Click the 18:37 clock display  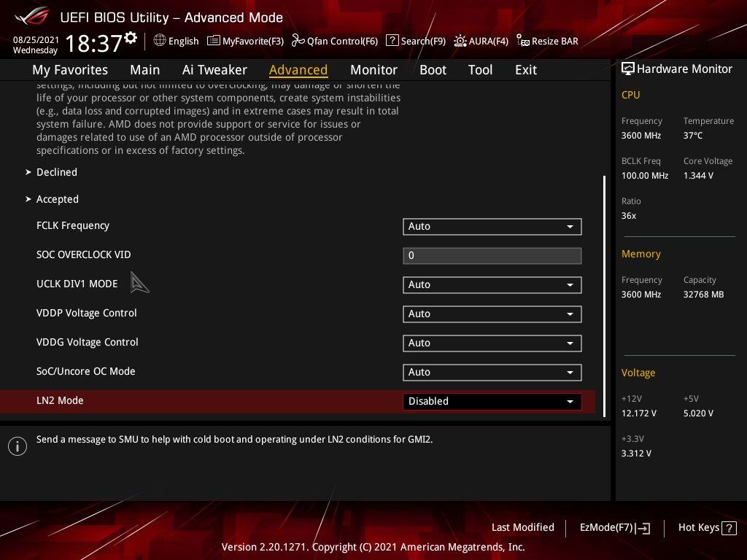click(93, 43)
